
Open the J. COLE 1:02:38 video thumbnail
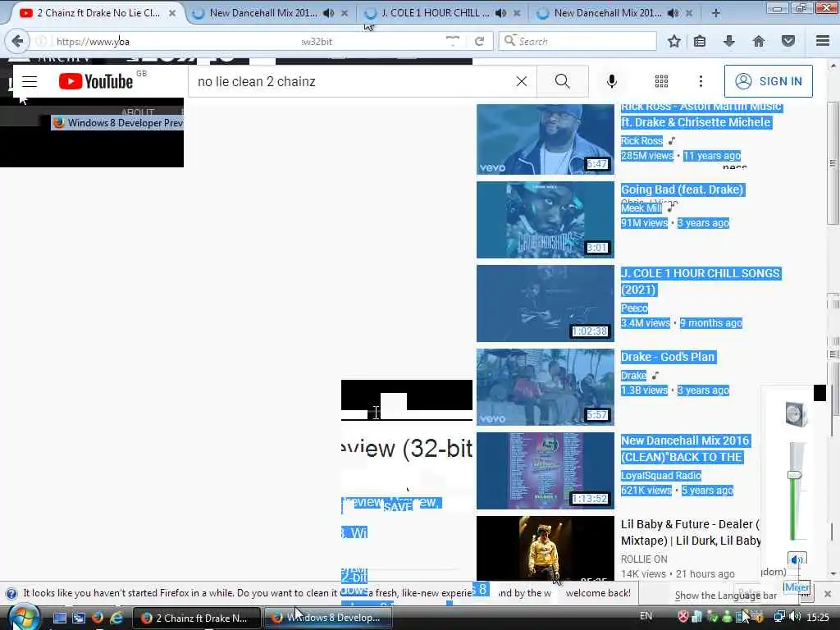pos(546,304)
